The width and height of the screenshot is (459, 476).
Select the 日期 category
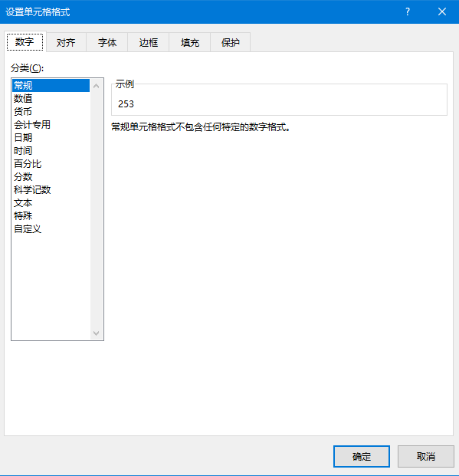click(x=51, y=137)
